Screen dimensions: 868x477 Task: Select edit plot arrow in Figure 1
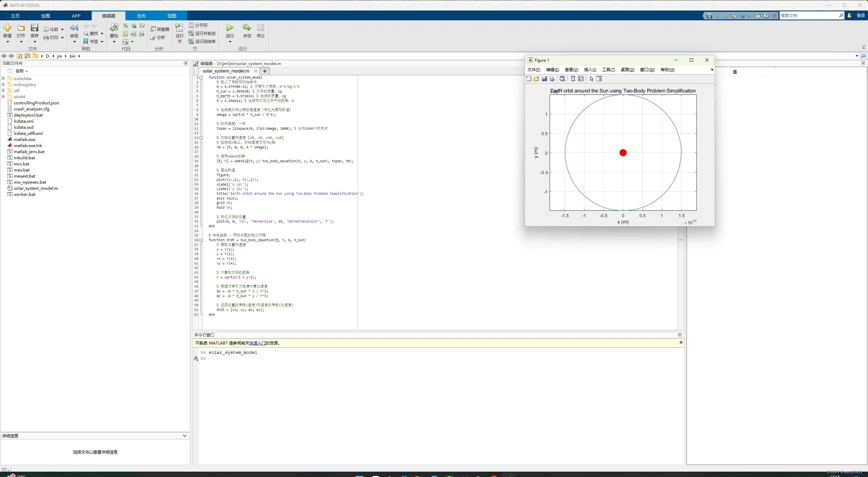[x=592, y=79]
